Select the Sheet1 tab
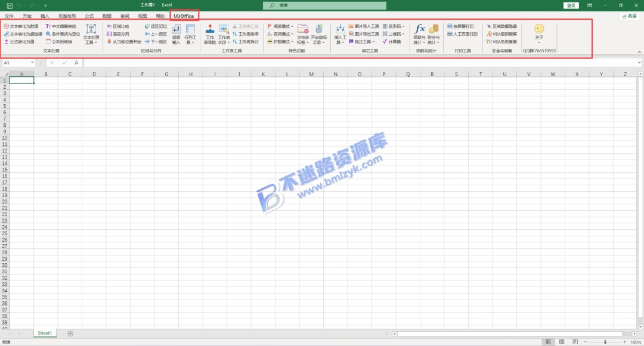644x346 pixels. (x=45, y=333)
